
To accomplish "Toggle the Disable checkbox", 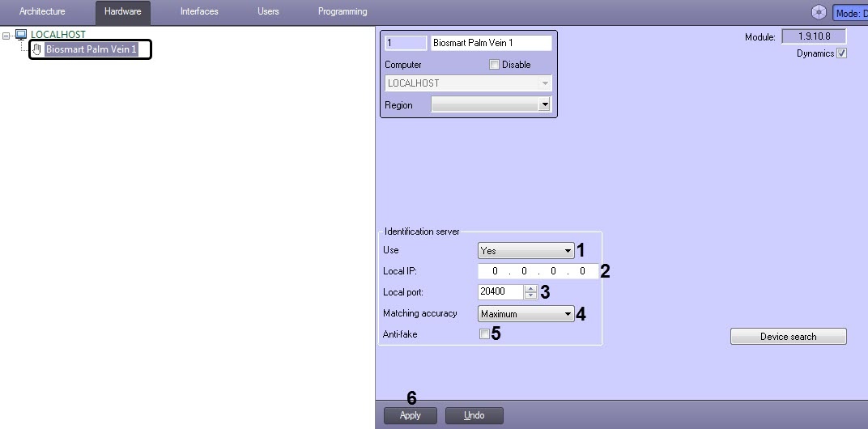I will 495,65.
